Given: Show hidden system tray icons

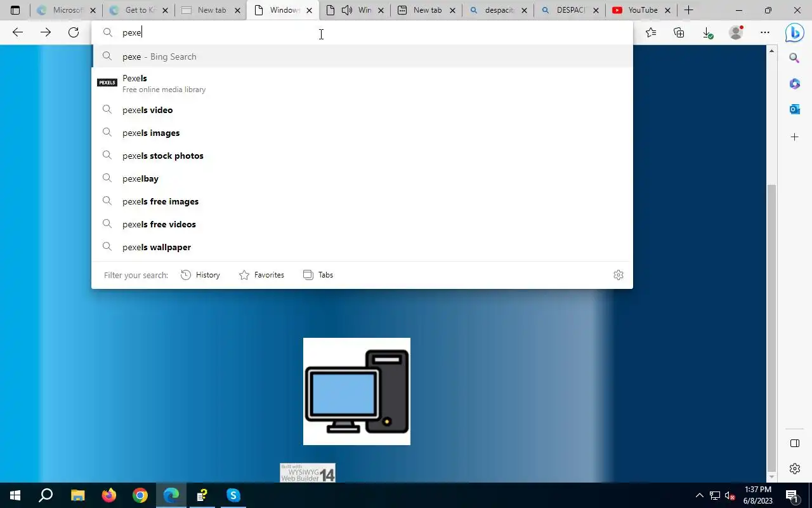Looking at the screenshot, I should [x=700, y=495].
